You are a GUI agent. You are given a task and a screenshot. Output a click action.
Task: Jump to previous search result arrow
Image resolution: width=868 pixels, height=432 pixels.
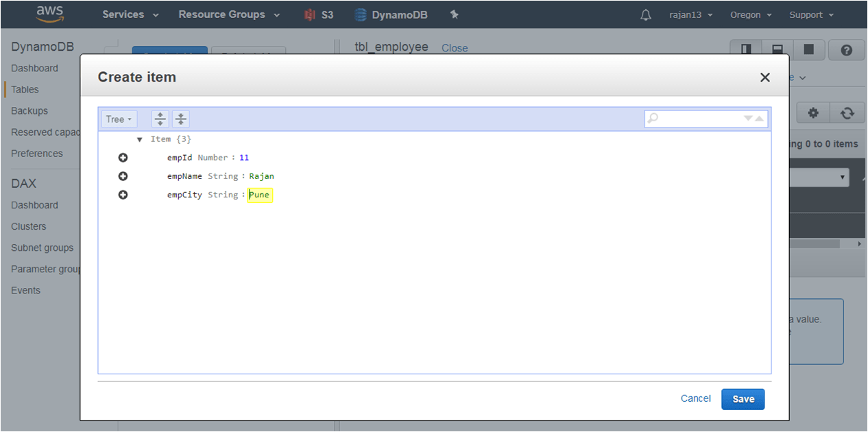tap(759, 119)
